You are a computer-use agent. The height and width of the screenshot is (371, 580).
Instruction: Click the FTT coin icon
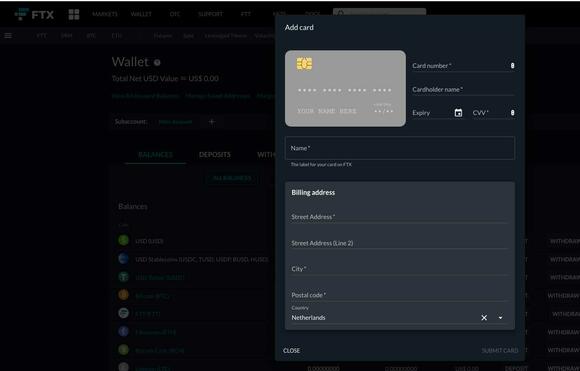[x=124, y=313]
